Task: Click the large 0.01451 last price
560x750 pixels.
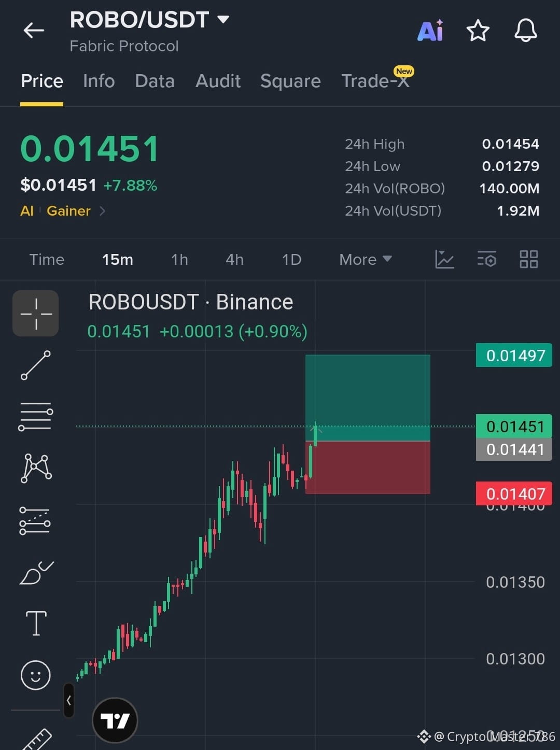Action: coord(90,149)
